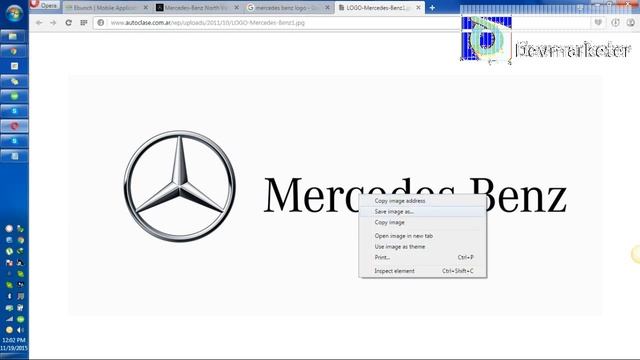This screenshot has width=640, height=360.
Task: Choose Use image as theme
Action: pyautogui.click(x=422, y=247)
